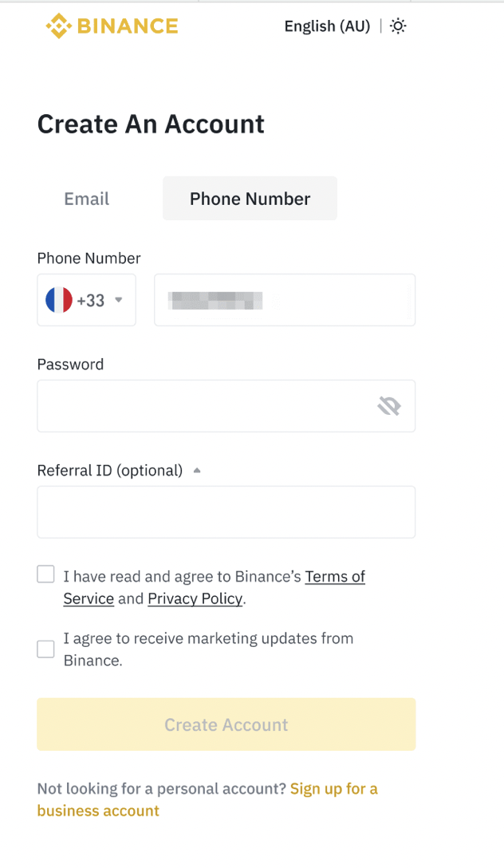504x868 pixels.
Task: Select the Phone Number tab
Action: (250, 199)
